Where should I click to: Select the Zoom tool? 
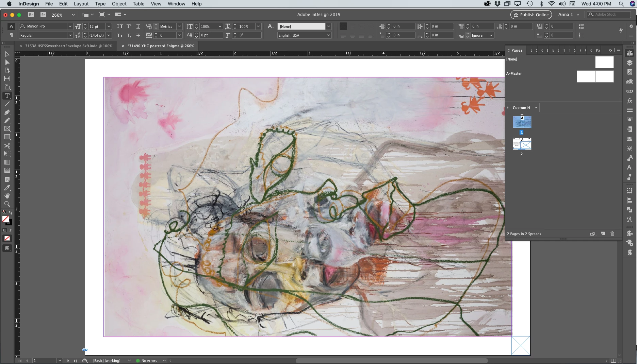pyautogui.click(x=7, y=204)
